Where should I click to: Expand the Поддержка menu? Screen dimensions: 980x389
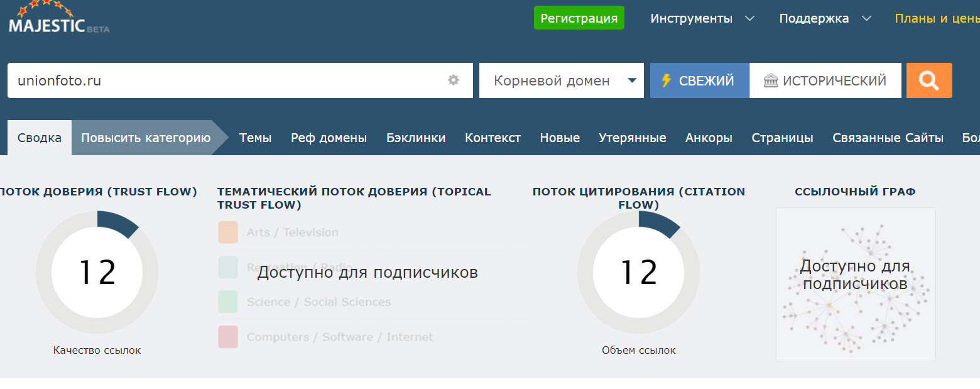(825, 18)
